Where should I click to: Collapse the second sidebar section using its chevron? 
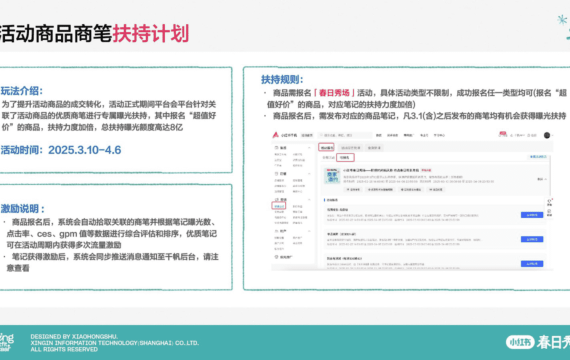coord(309,174)
